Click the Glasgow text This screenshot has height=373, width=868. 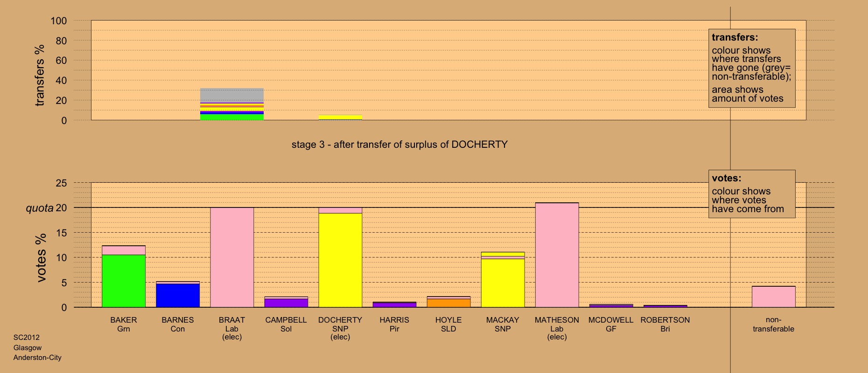(28, 348)
